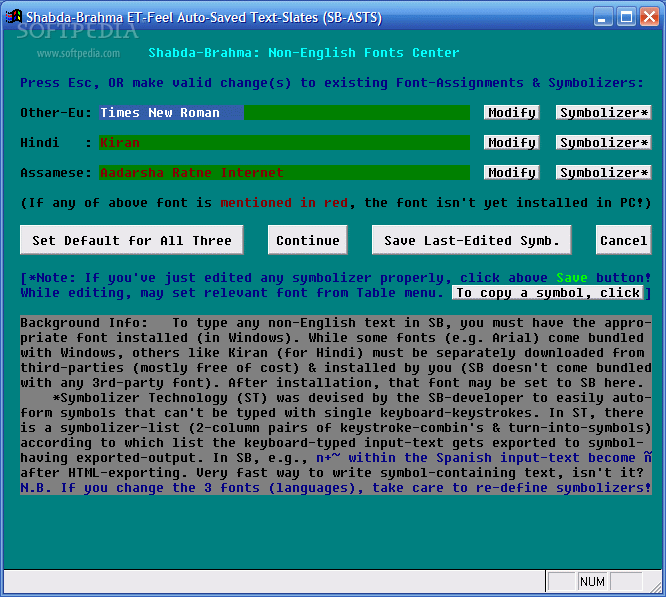Click Modify button for Hindi font
The image size is (666, 597).
pos(511,143)
